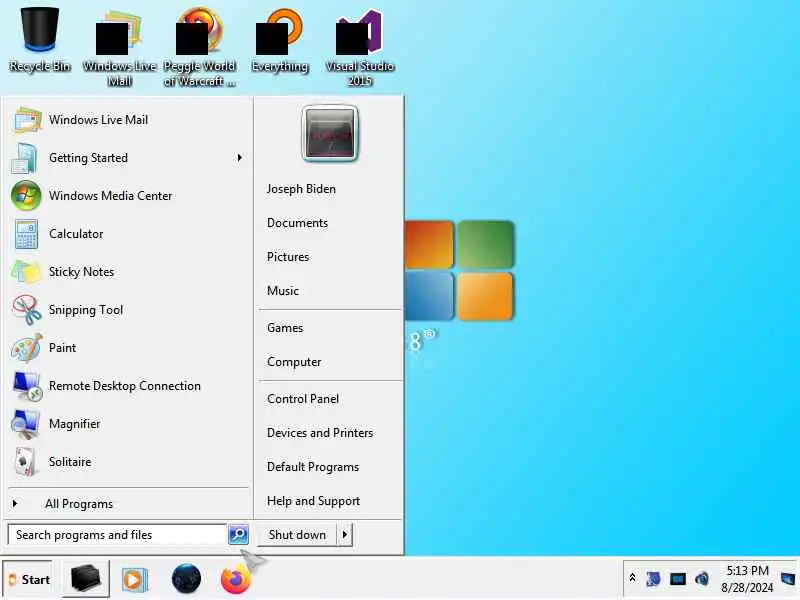Click the Sticky Notes label text

pyautogui.click(x=81, y=271)
